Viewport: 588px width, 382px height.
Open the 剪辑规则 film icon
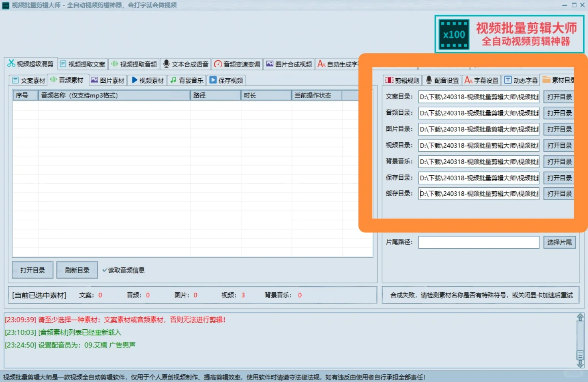coord(389,80)
